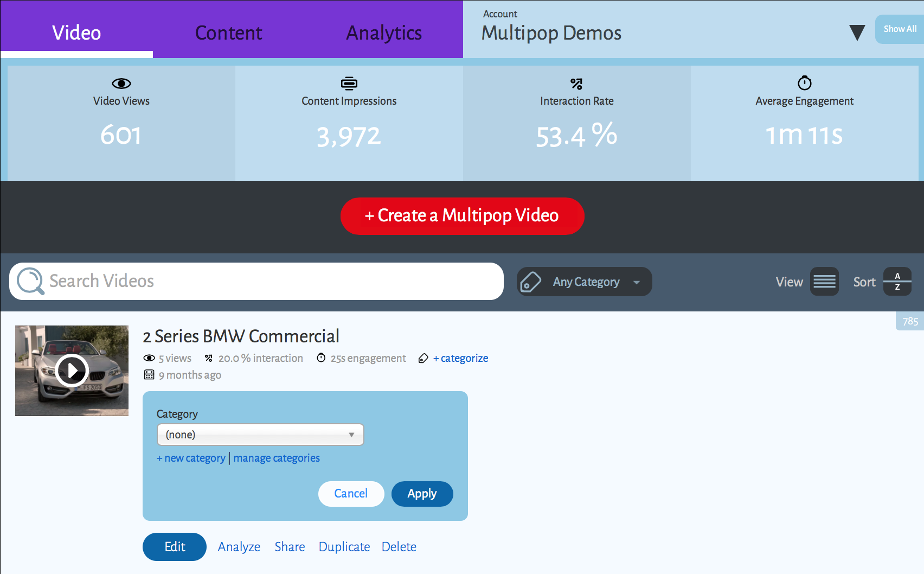Click the category tag icon in filter

coord(530,282)
